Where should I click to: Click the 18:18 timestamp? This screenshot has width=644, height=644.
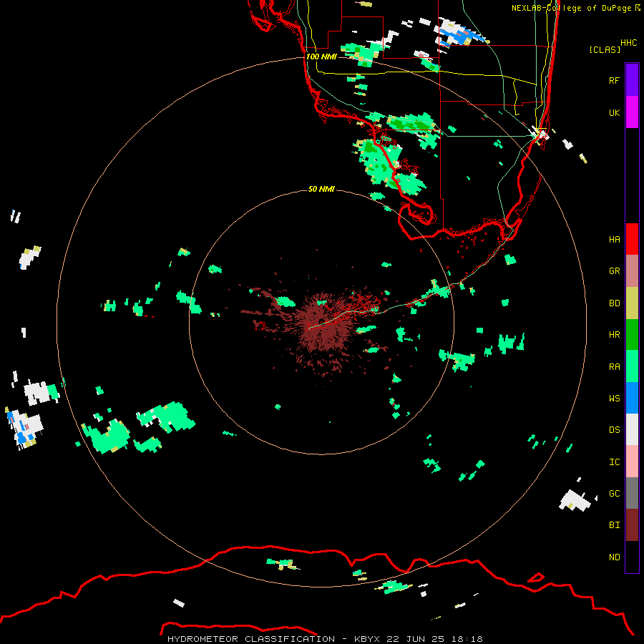click(467, 639)
